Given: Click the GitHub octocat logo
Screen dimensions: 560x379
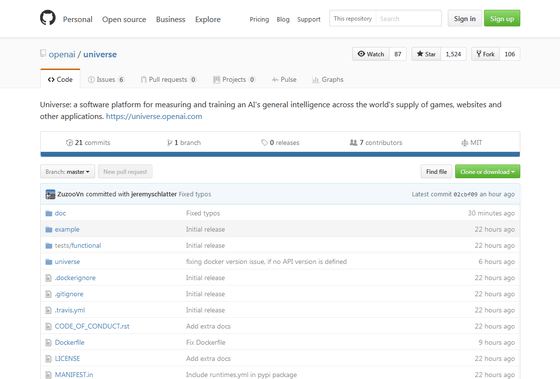Looking at the screenshot, I should (48, 18).
